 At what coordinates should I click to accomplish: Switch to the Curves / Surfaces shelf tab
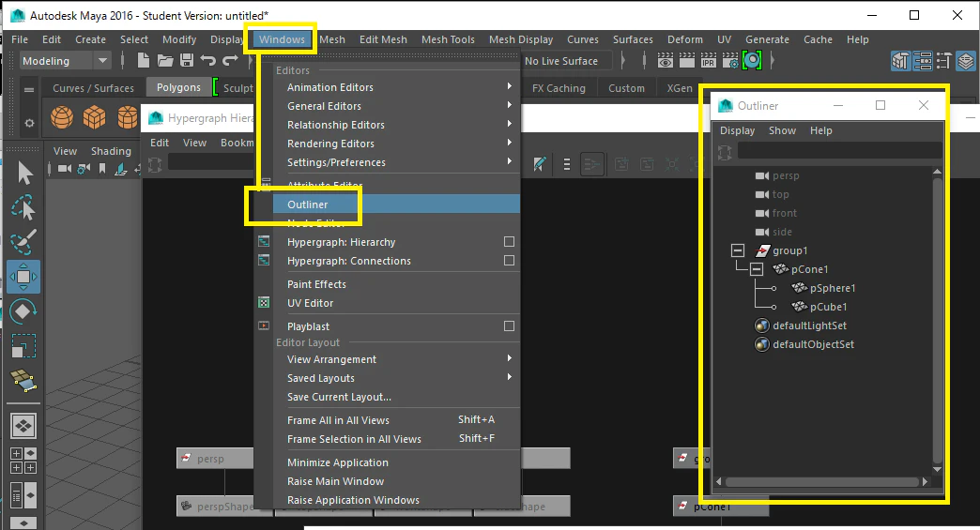[93, 88]
